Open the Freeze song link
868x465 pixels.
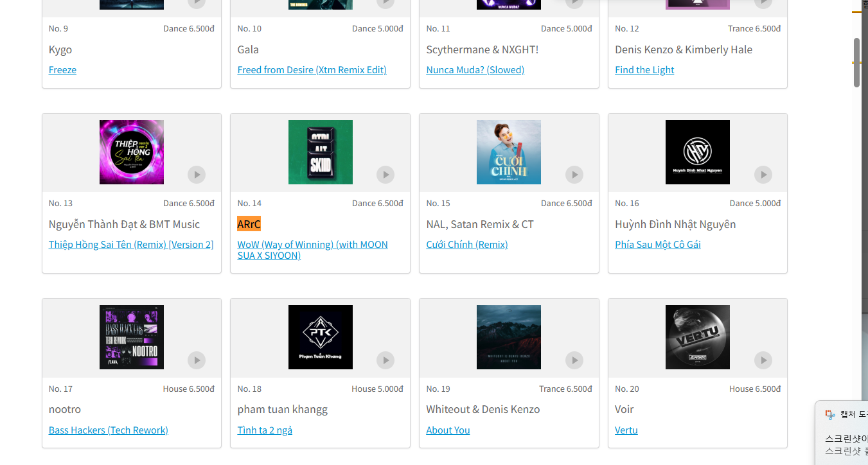62,70
